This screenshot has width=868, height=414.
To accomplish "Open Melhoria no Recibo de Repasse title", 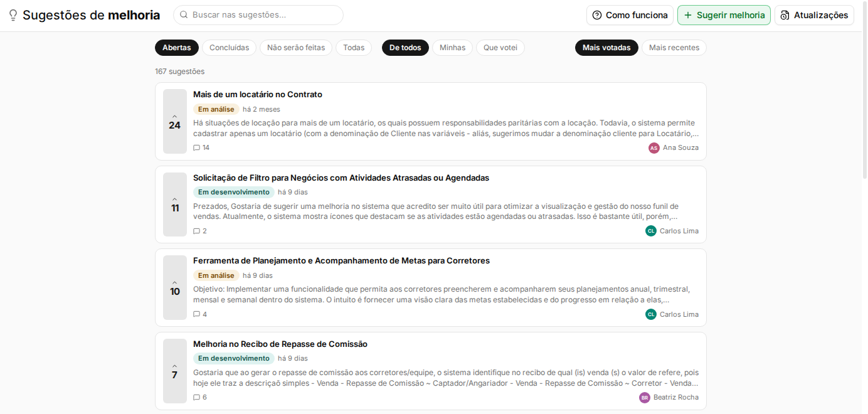I will [x=280, y=344].
